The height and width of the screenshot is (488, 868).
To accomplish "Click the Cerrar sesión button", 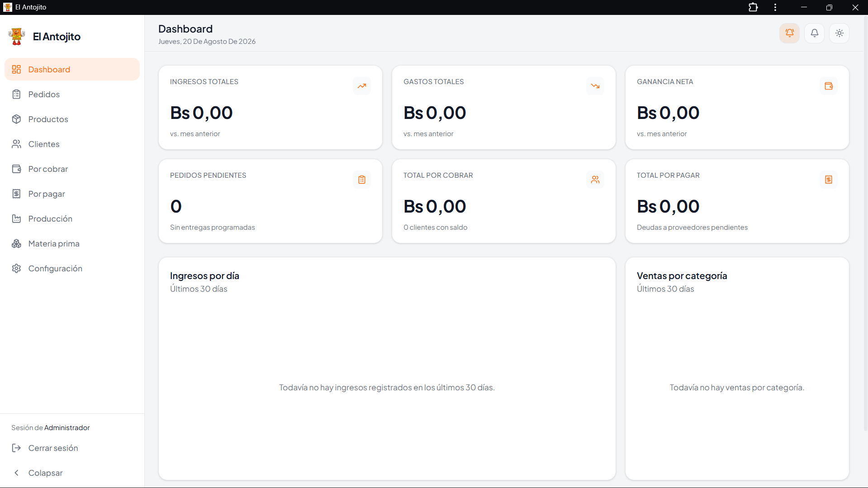I will [72, 448].
